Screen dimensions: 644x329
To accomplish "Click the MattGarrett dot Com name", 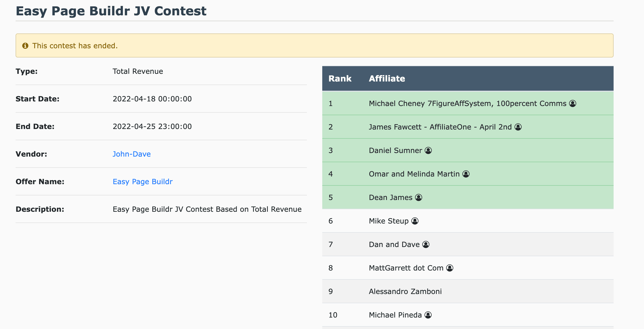I will (406, 268).
